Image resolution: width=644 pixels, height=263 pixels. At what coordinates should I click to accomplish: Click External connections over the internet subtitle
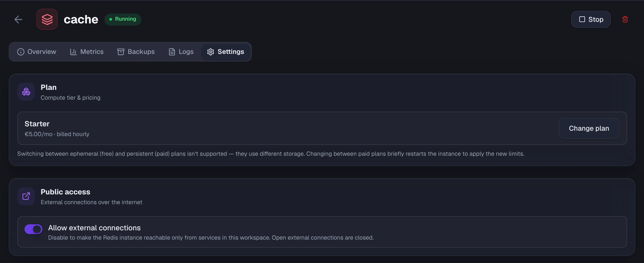(x=91, y=202)
